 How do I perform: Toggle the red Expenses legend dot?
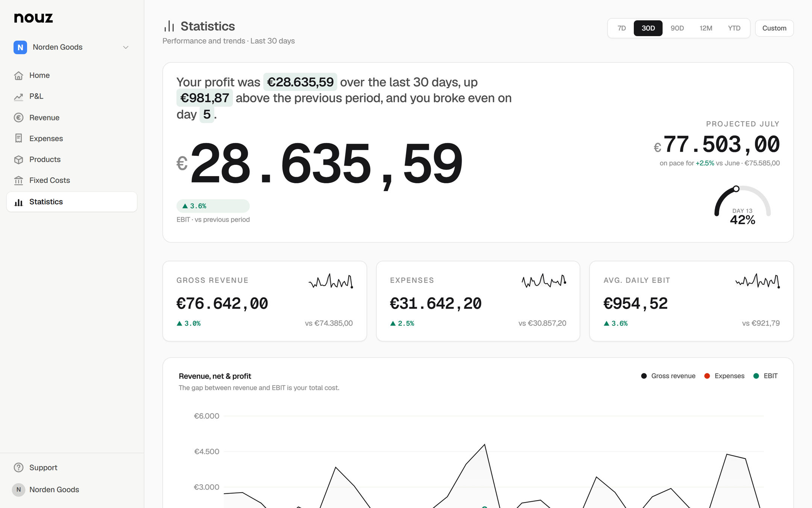[x=707, y=376]
